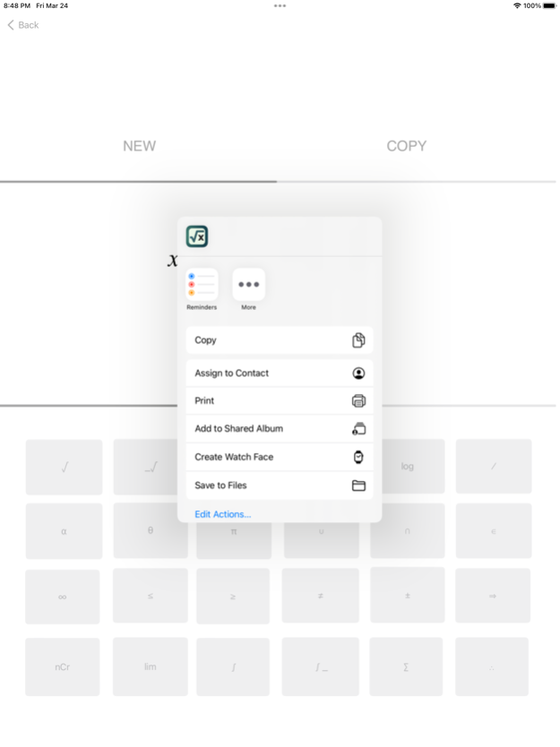
Task: Choose Assign to Contact
Action: point(280,373)
